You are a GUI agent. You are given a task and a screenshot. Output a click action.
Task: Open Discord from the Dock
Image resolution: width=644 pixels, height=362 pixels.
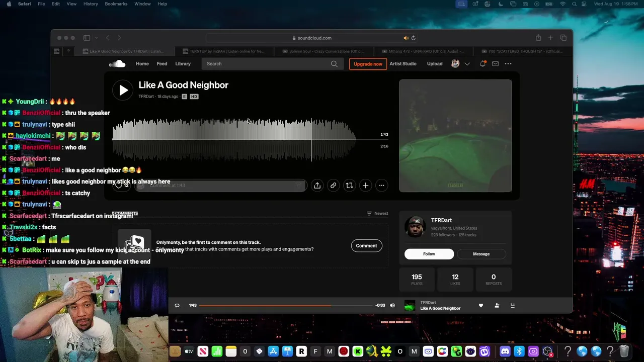(x=505, y=351)
